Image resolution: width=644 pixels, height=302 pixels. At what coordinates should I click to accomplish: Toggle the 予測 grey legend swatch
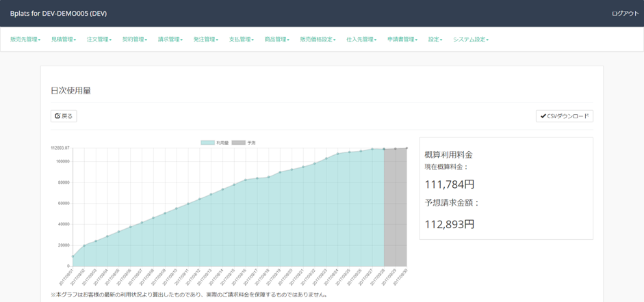pos(239,143)
